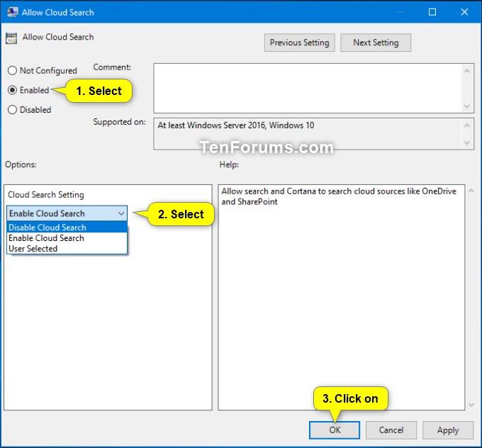Maximize the Allow Cloud Search window
The height and width of the screenshot is (448, 482).
click(432, 12)
